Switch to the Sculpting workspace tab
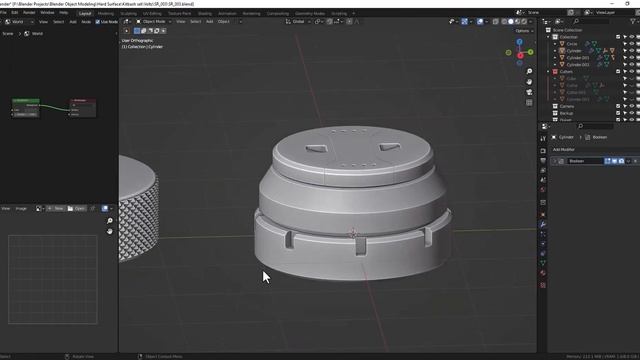The image size is (640, 360). [128, 13]
